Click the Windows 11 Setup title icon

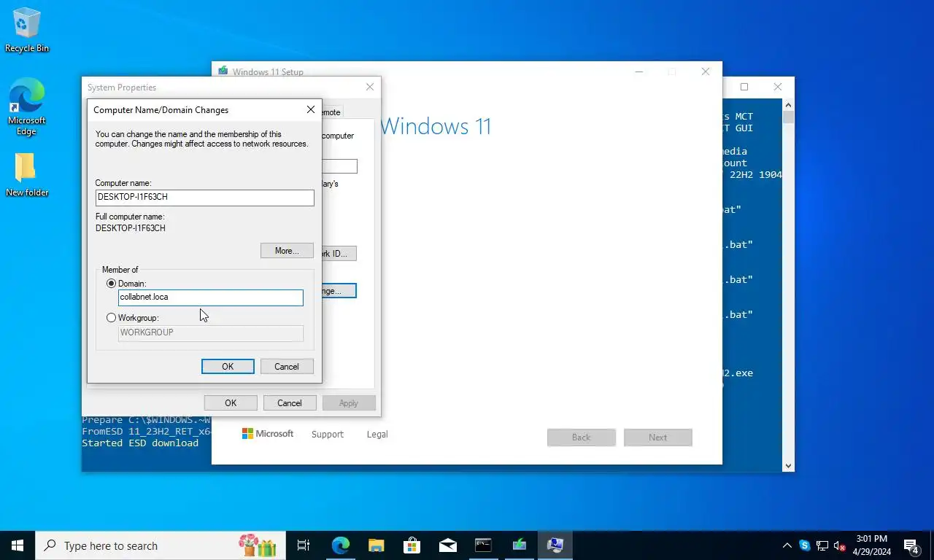click(x=223, y=71)
